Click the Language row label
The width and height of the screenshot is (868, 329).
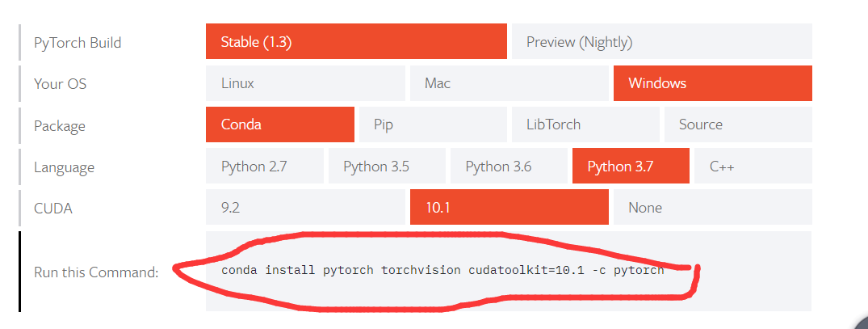coord(64,167)
